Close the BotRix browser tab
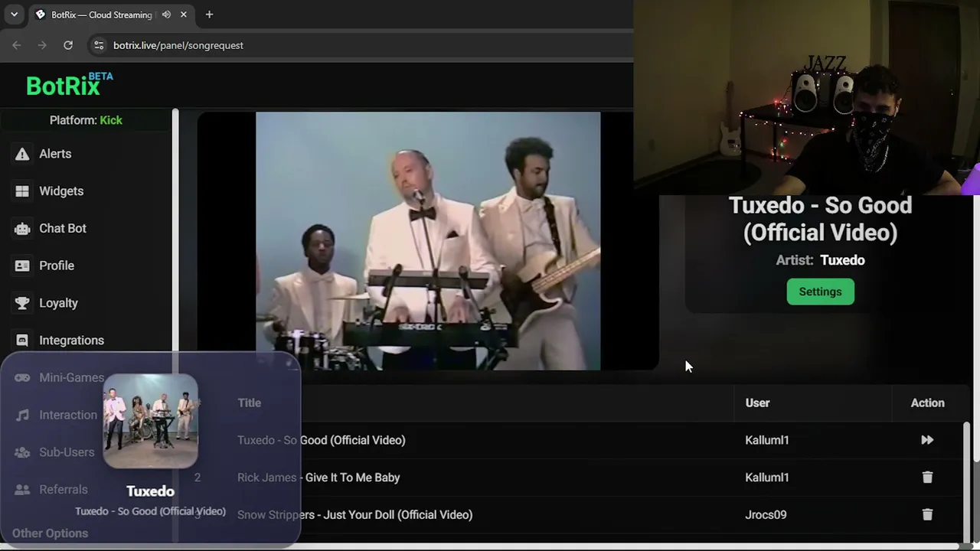980x551 pixels. tap(184, 15)
